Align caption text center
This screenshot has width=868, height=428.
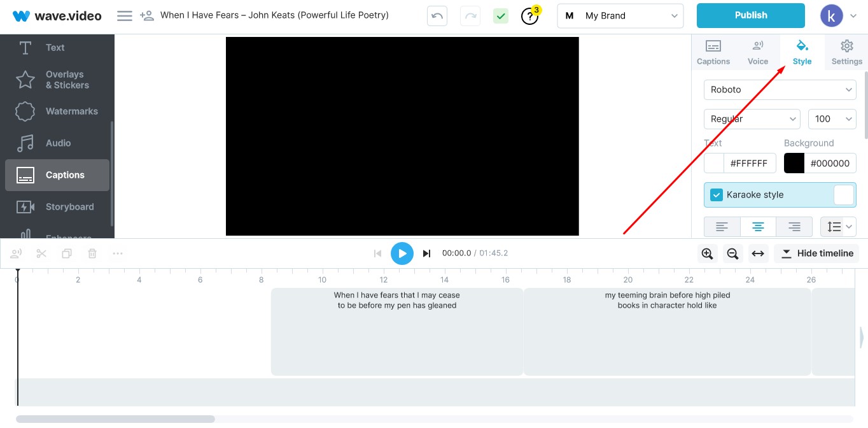point(758,227)
